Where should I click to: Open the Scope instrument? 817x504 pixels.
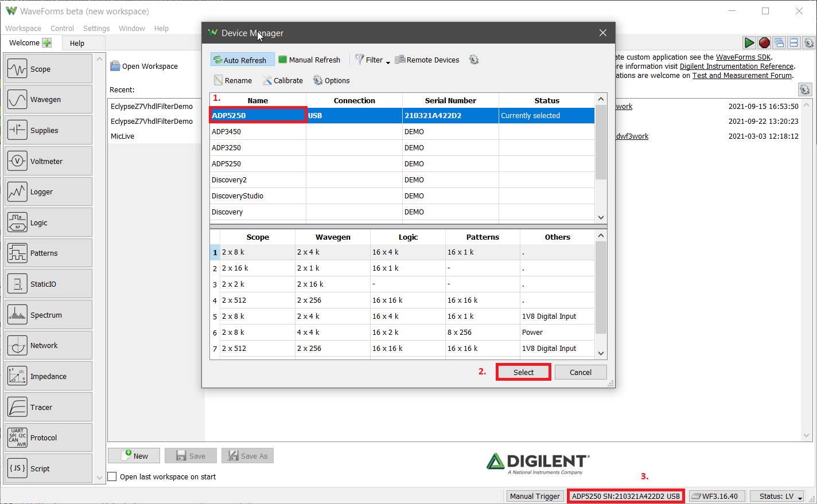click(48, 69)
